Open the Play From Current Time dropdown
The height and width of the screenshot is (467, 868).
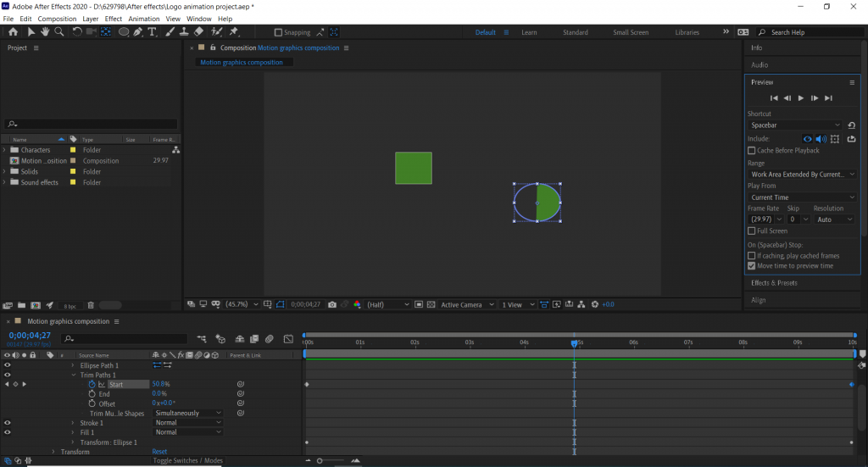point(802,197)
